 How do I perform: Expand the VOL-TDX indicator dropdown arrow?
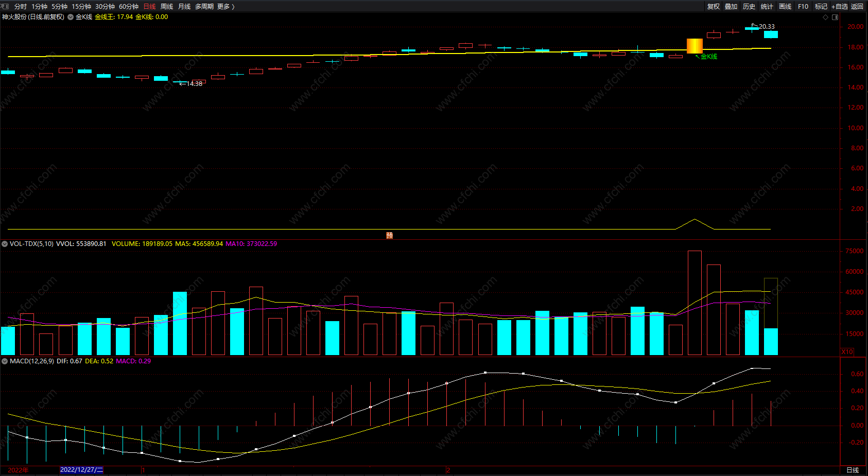click(5, 244)
